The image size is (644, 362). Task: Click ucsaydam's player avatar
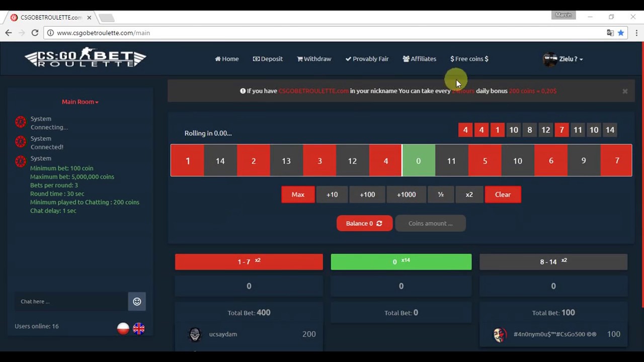coord(195,334)
